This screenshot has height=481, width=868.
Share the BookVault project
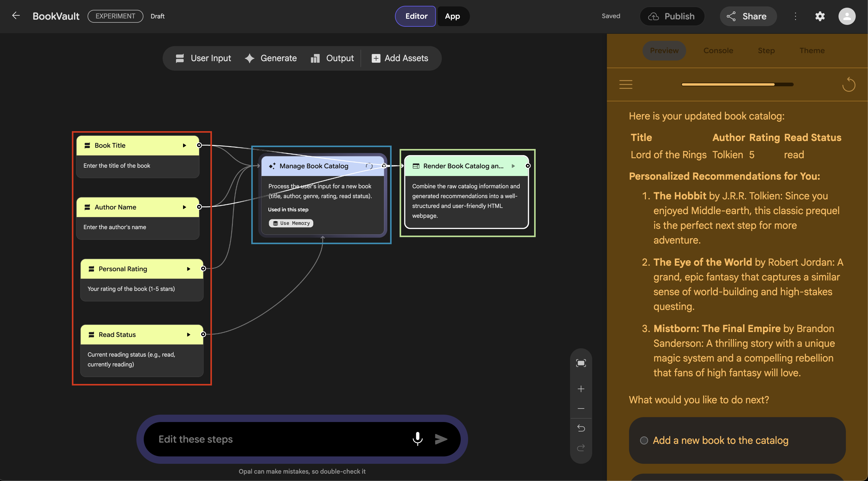748,16
